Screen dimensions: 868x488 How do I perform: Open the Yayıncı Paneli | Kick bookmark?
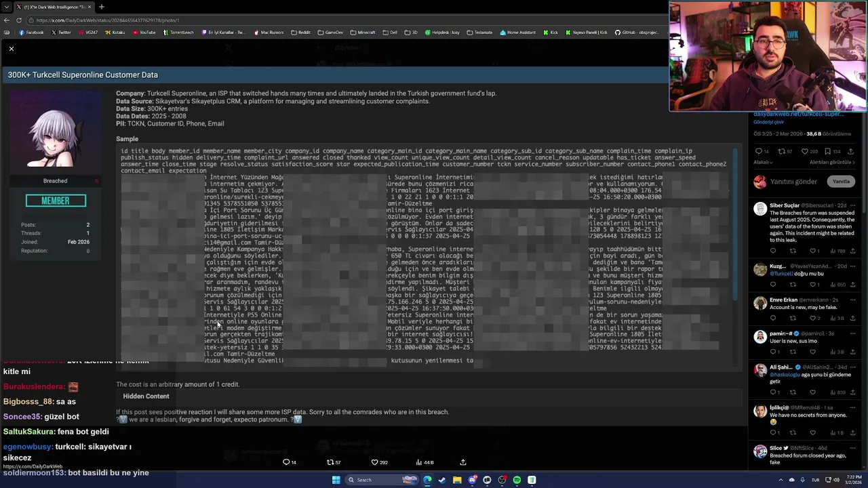[586, 33]
